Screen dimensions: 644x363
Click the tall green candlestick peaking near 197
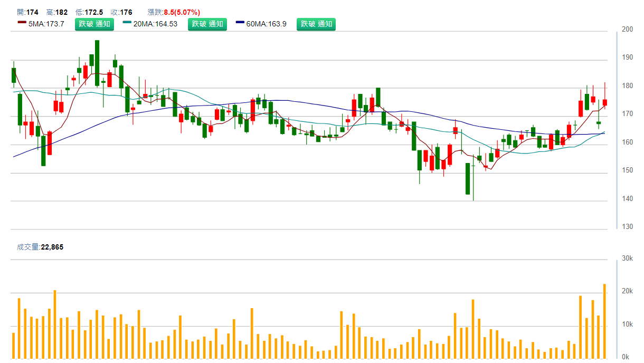tap(97, 63)
